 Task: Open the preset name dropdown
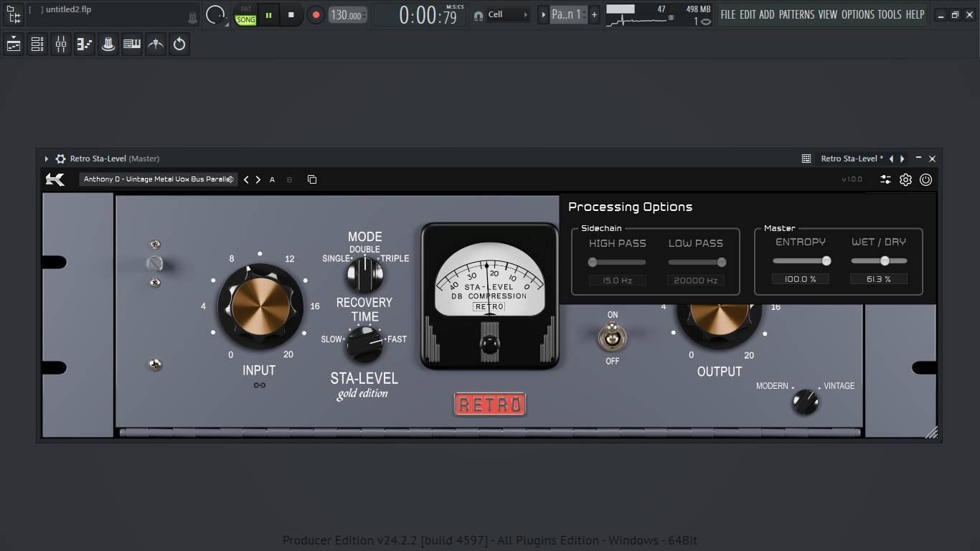[x=158, y=179]
